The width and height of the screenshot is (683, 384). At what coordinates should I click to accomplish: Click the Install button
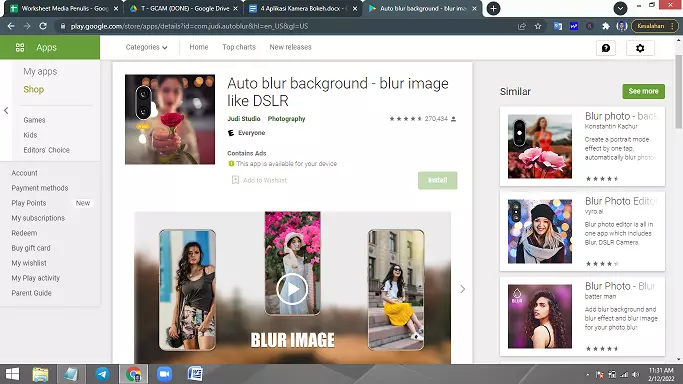pos(437,180)
